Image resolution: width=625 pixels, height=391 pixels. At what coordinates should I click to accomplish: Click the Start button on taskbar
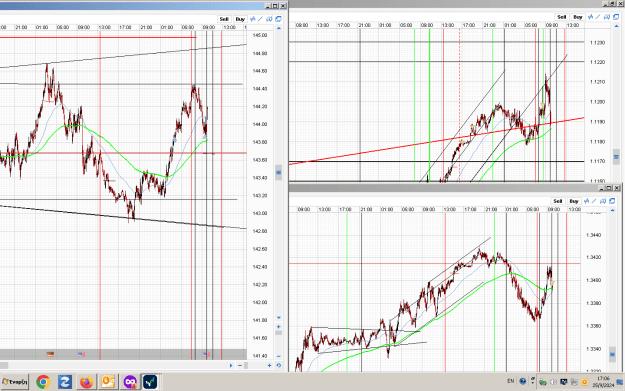(x=15, y=382)
